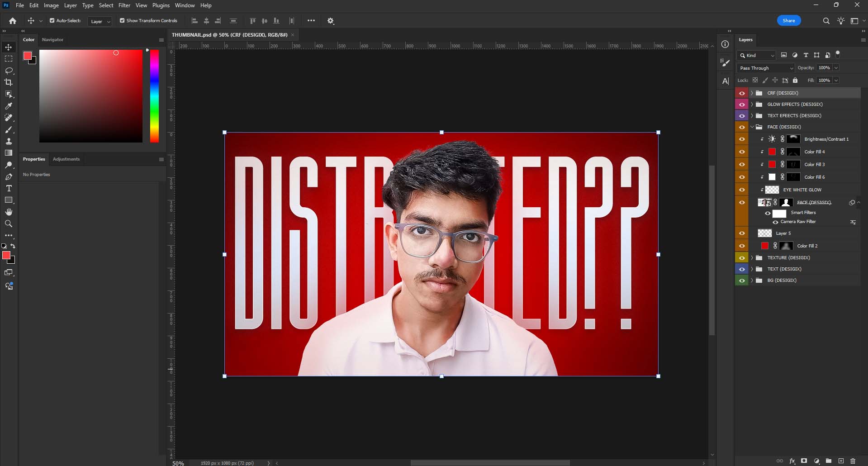This screenshot has width=868, height=466.
Task: Select the Lasso tool
Action: (x=9, y=71)
